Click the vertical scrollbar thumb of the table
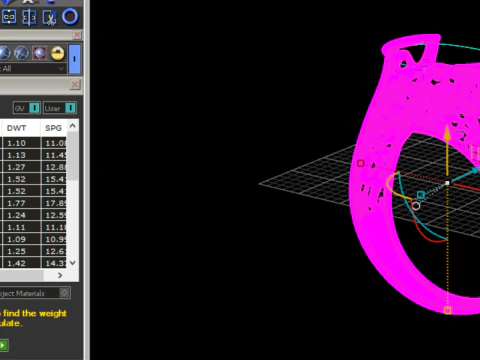 pos(73,155)
